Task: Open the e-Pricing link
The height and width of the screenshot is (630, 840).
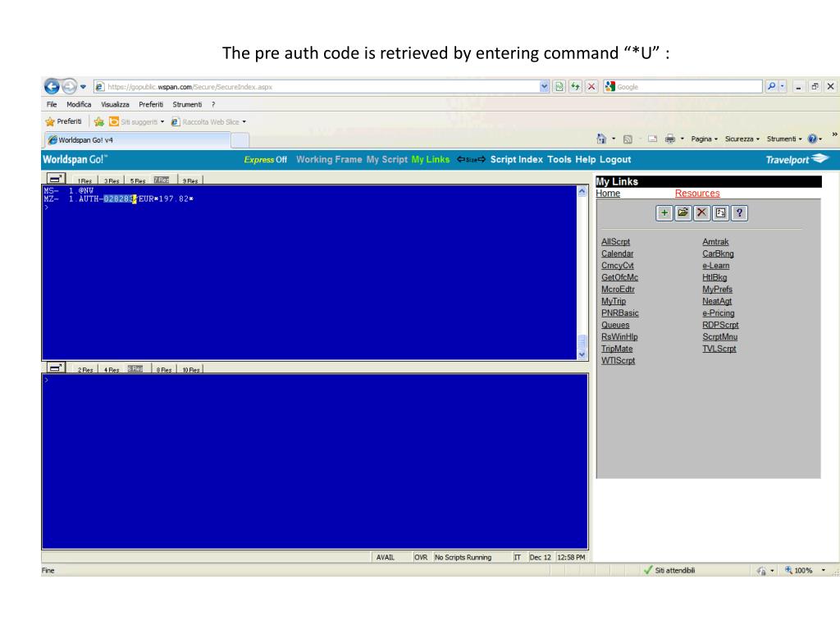Action: pos(719,313)
